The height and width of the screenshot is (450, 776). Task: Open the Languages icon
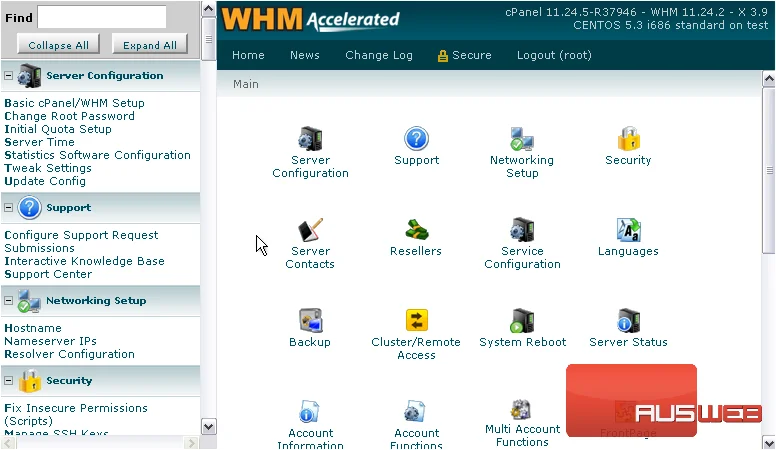629,230
